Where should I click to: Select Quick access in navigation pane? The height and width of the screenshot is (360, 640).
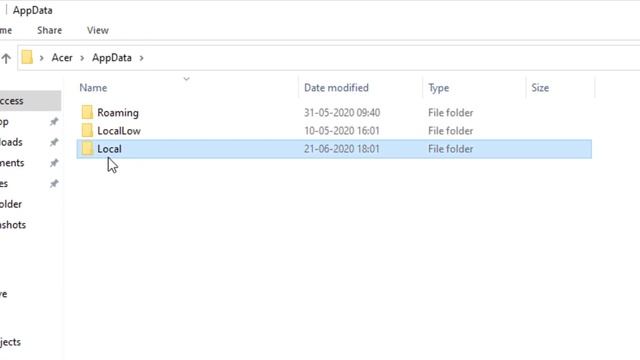pyautogui.click(x=30, y=100)
